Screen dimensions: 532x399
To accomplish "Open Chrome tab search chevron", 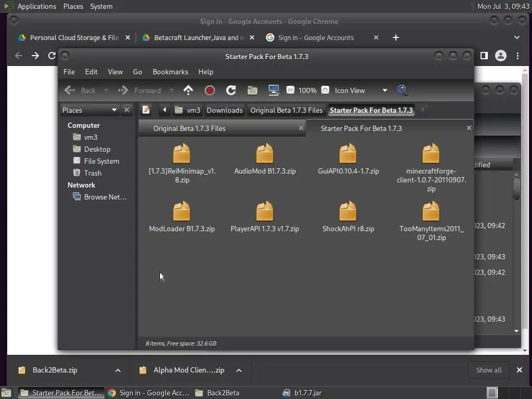I will (x=517, y=37).
